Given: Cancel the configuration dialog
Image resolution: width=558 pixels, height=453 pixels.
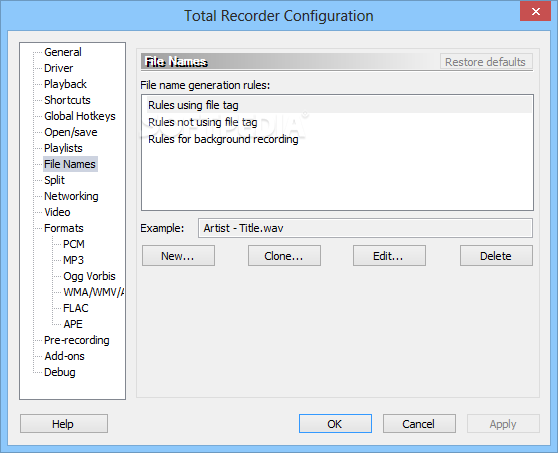Looking at the screenshot, I should pyautogui.click(x=419, y=423).
